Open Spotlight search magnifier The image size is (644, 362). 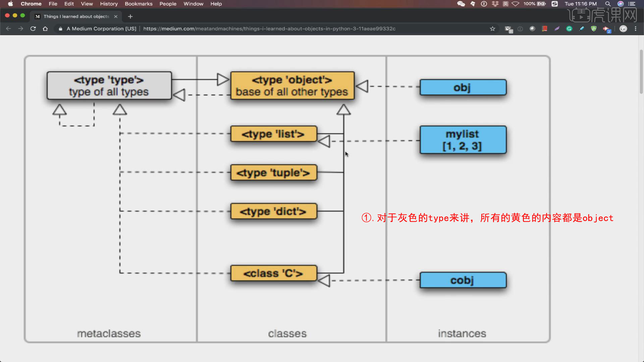tap(607, 4)
